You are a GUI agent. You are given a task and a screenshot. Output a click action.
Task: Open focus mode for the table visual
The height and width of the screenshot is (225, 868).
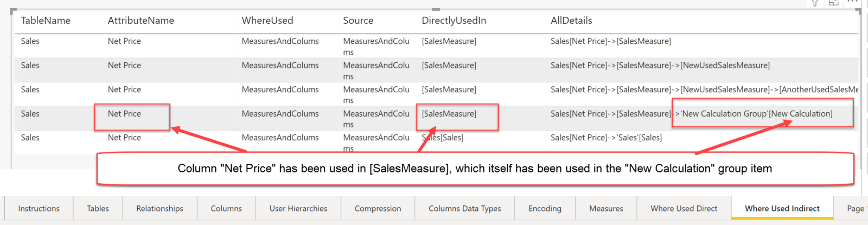pos(834,2)
